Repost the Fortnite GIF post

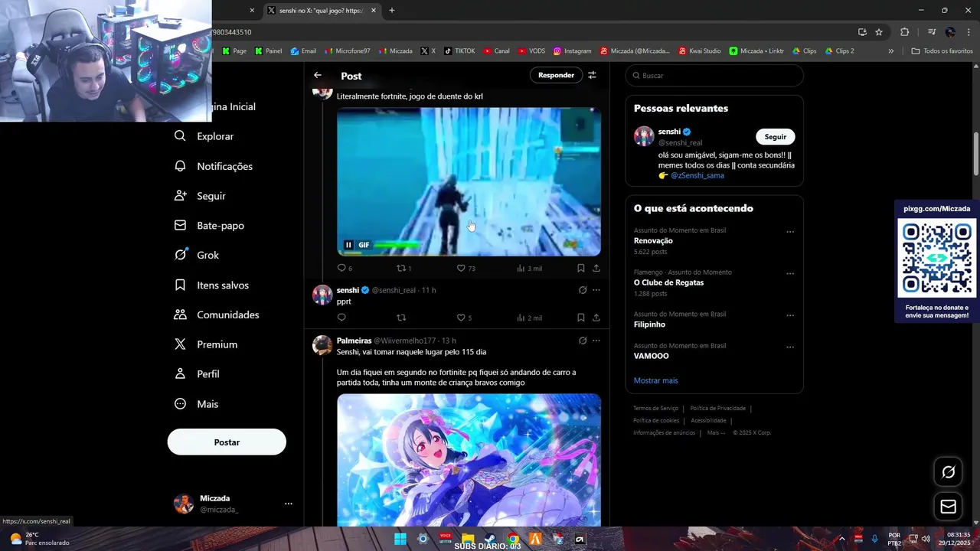coord(401,268)
